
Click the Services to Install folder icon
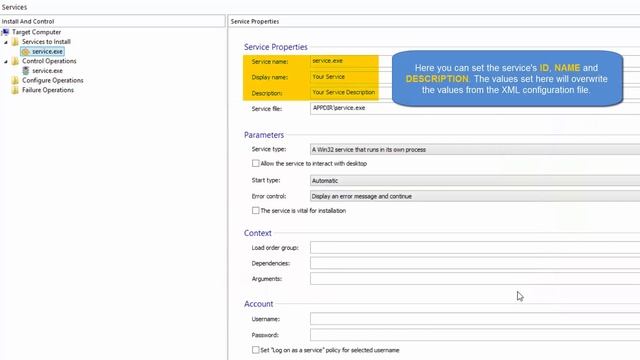[16, 42]
